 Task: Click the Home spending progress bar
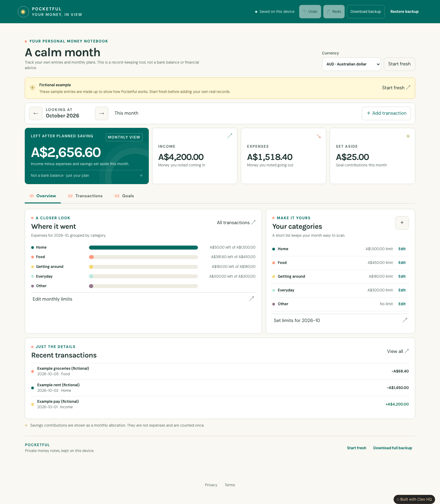(143, 247)
